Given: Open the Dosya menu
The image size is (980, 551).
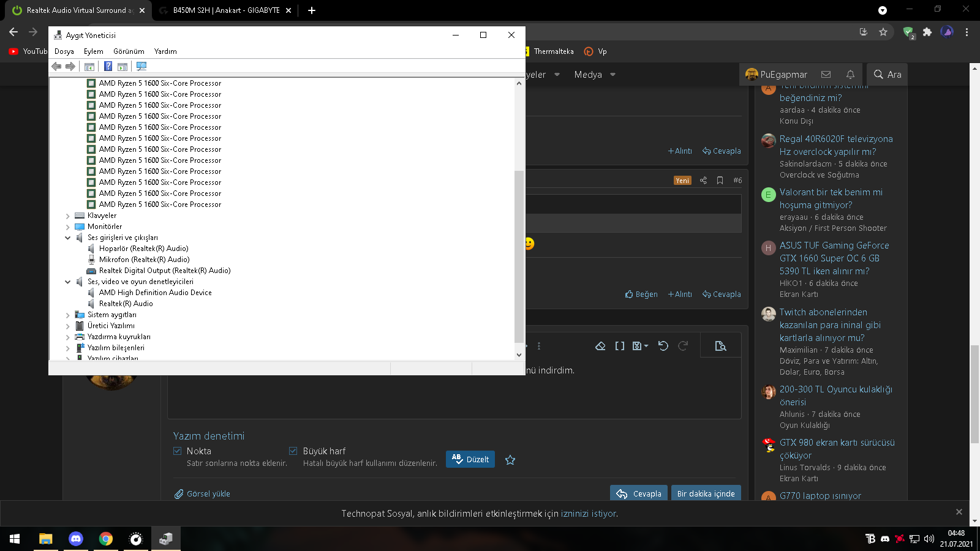Looking at the screenshot, I should point(64,51).
